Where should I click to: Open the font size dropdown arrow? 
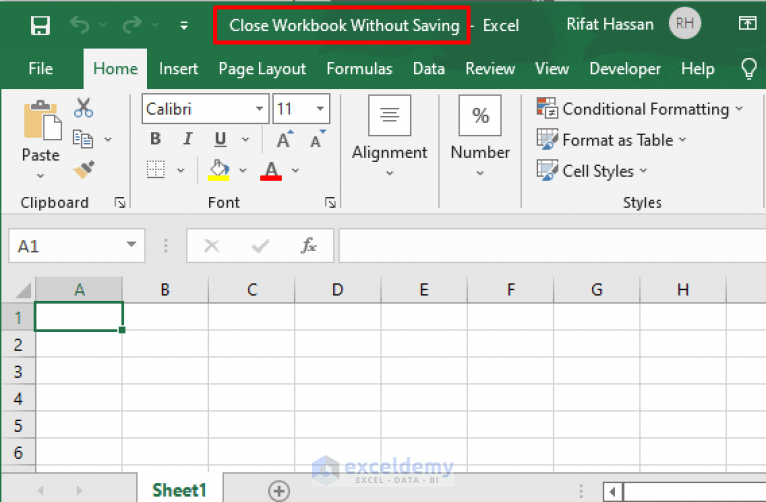pyautogui.click(x=320, y=108)
